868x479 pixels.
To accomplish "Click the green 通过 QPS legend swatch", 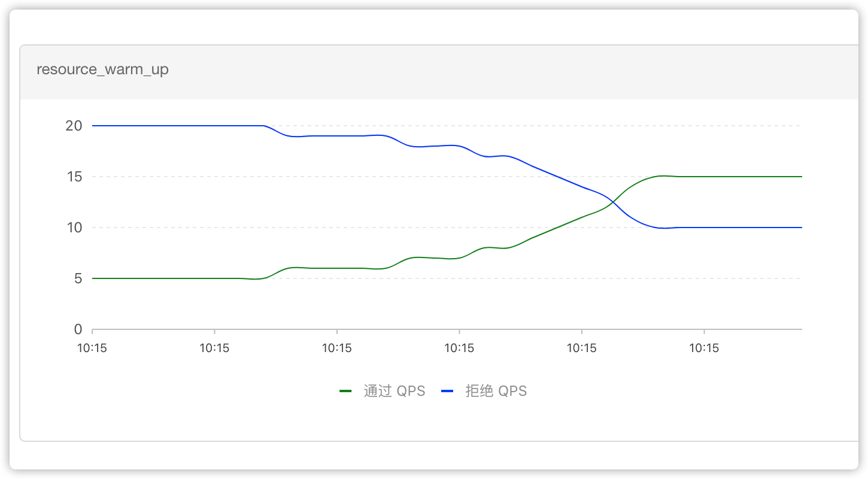I will tap(345, 392).
